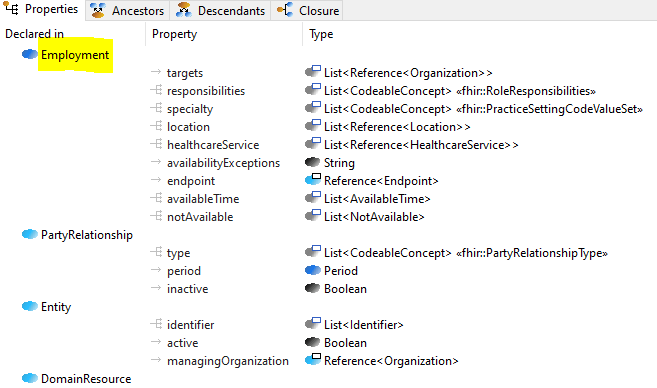
Task: Click the availabilityExceptions property
Action: [x=223, y=163]
